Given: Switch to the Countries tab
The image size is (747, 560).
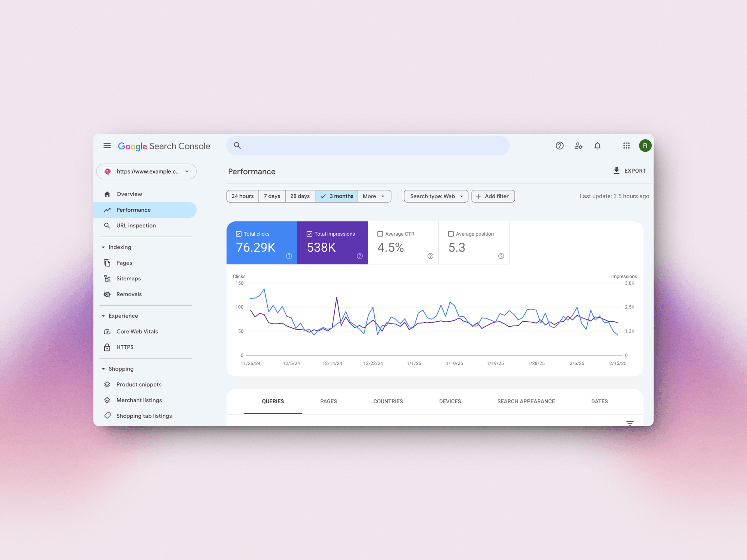Looking at the screenshot, I should [388, 401].
